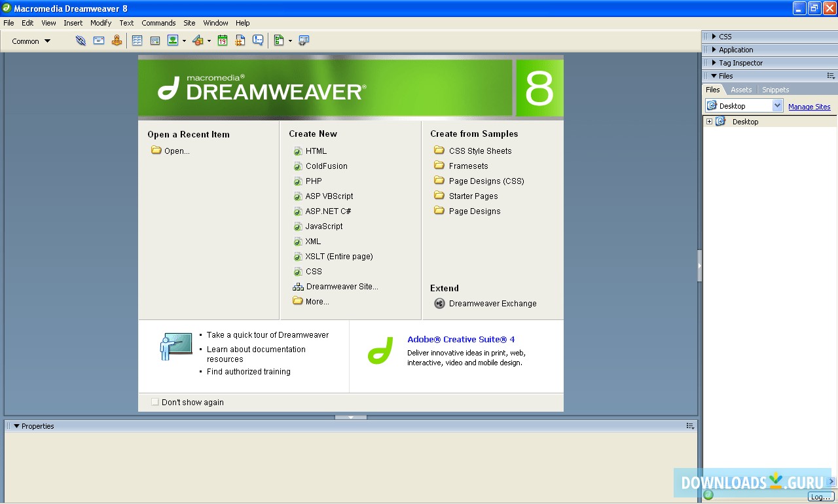The image size is (838, 504).
Task: Open the Starter Pages samples
Action: click(x=473, y=196)
